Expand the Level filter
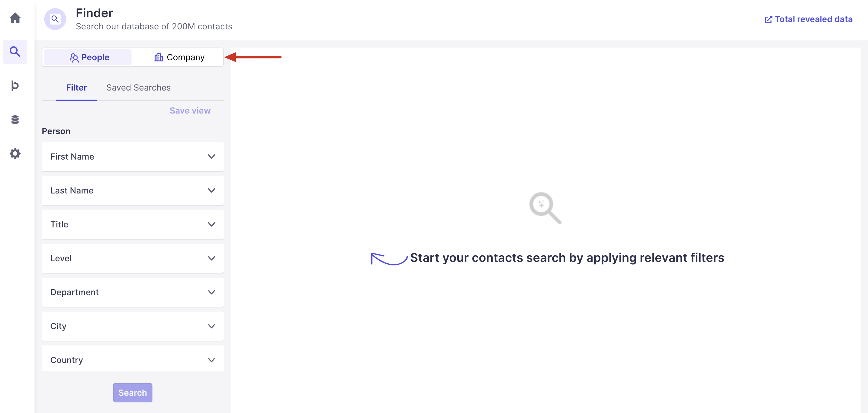The height and width of the screenshot is (413, 868). tap(132, 258)
